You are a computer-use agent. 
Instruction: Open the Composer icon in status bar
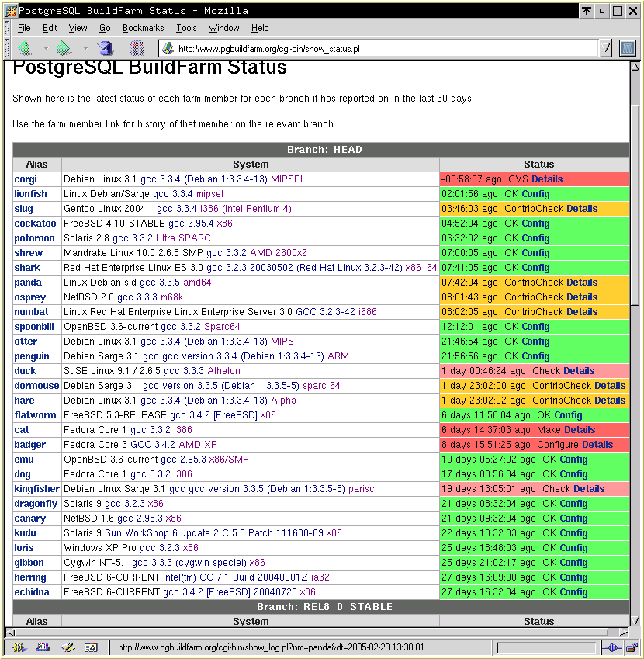pyautogui.click(x=68, y=647)
